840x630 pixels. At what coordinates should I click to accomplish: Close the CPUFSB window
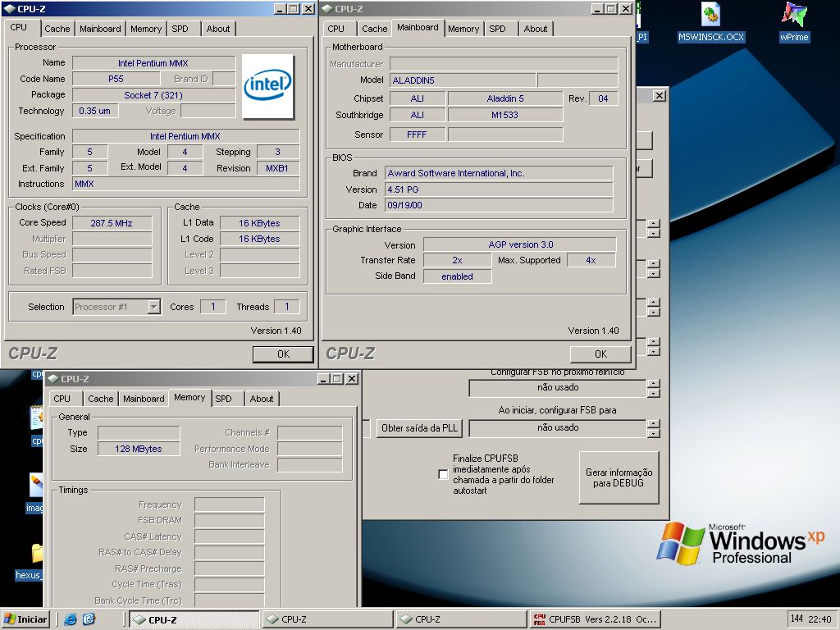click(x=660, y=95)
